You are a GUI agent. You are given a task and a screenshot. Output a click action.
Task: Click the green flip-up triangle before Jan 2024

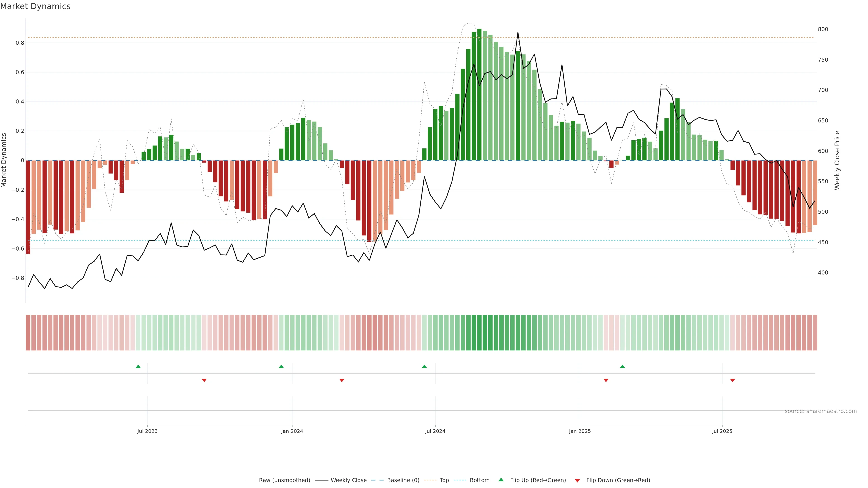[281, 366]
